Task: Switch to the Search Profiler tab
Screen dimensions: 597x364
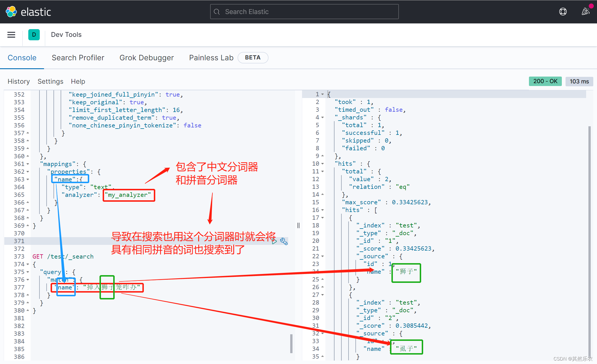Action: point(78,58)
